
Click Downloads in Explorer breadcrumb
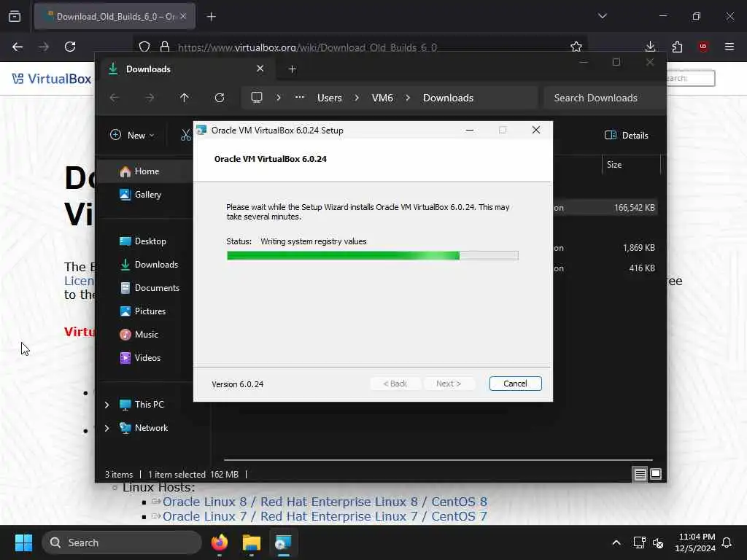point(448,98)
